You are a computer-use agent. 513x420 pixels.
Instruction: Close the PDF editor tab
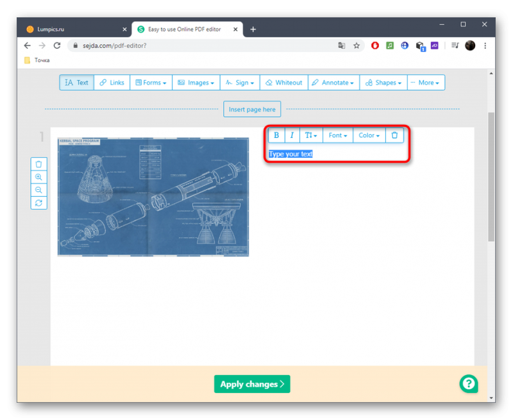click(235, 29)
